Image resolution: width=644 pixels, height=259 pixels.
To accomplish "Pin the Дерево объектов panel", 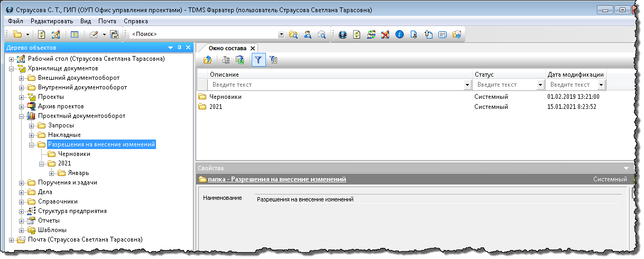I will pyautogui.click(x=179, y=48).
